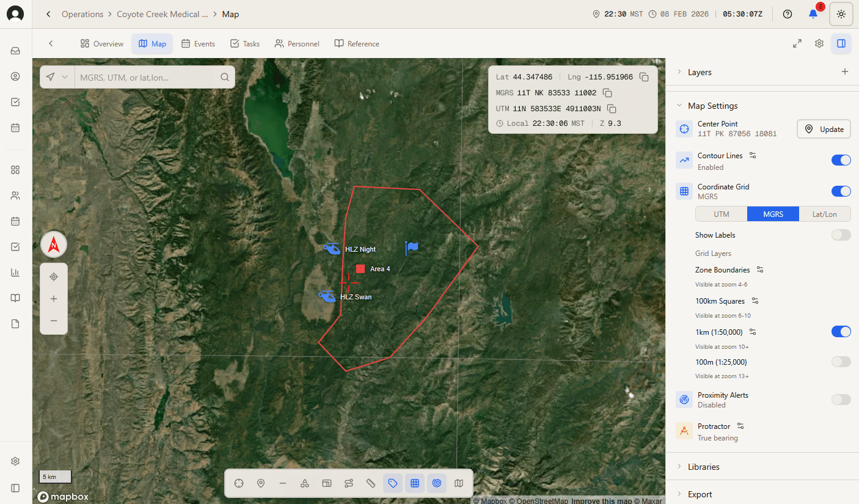The width and height of the screenshot is (859, 504).
Task: Toggle the contour spiral layer icon
Action: (x=437, y=483)
